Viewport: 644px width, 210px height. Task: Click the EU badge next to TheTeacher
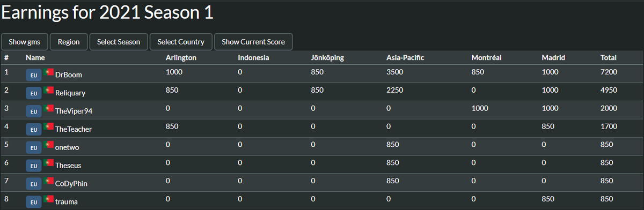[33, 129]
